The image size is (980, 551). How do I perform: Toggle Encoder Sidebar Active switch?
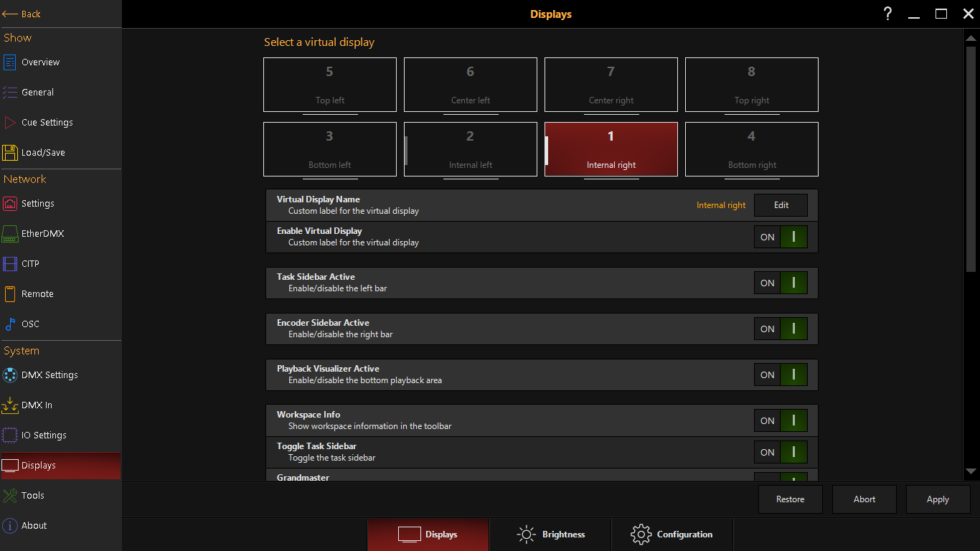[x=781, y=329]
